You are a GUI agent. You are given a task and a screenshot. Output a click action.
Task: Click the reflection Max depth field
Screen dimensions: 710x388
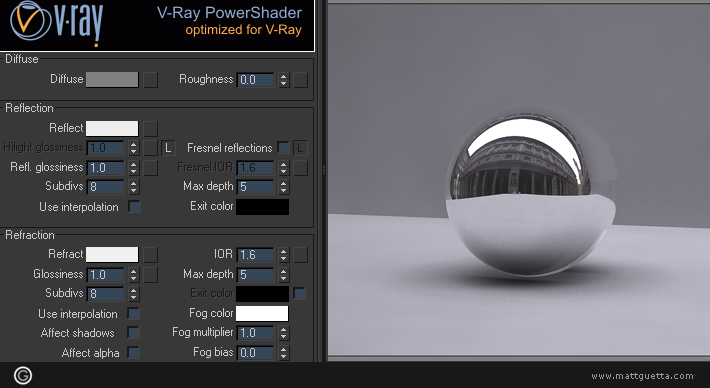[x=255, y=187]
